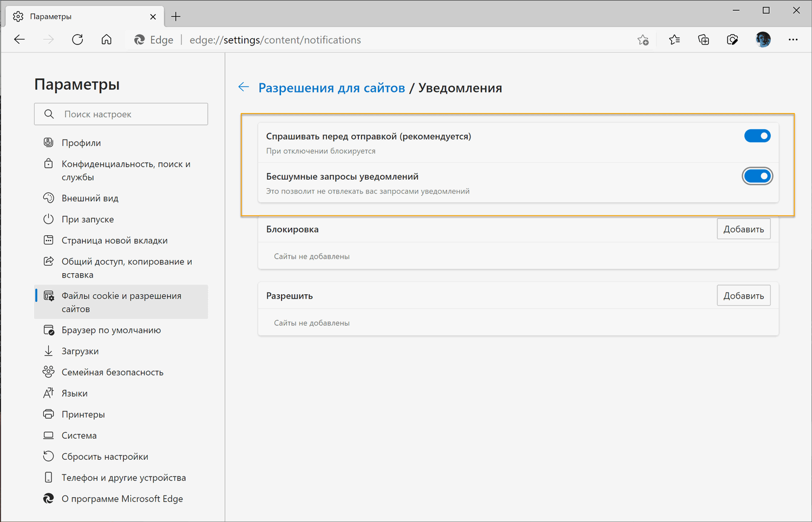Open Принтеры settings via printer icon
The height and width of the screenshot is (522, 812).
click(x=49, y=414)
